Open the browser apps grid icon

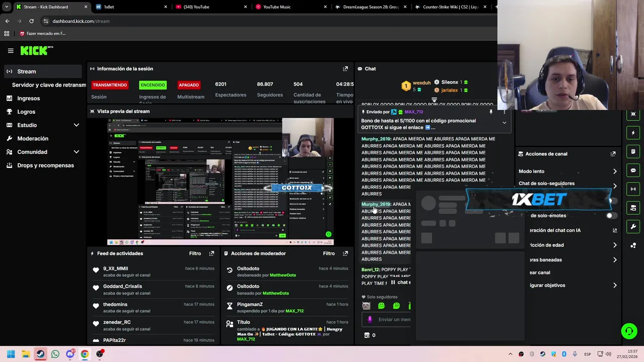point(7,33)
